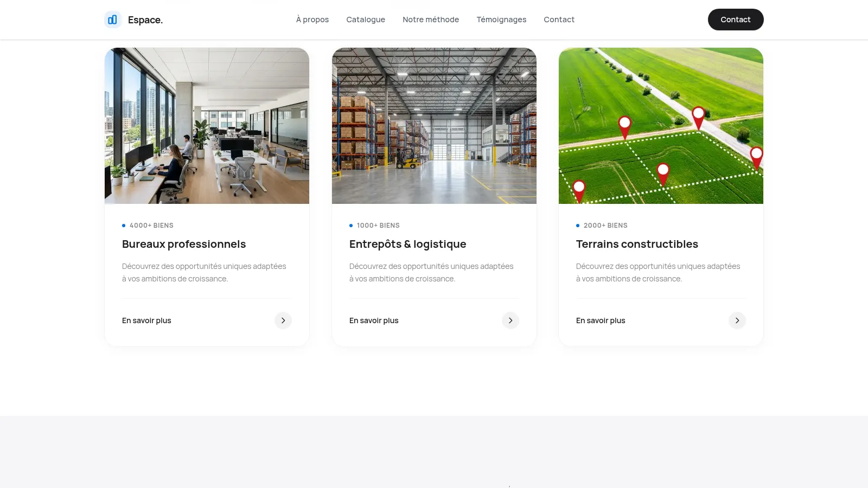Click the black Contact button
868x488 pixels.
[x=736, y=20]
